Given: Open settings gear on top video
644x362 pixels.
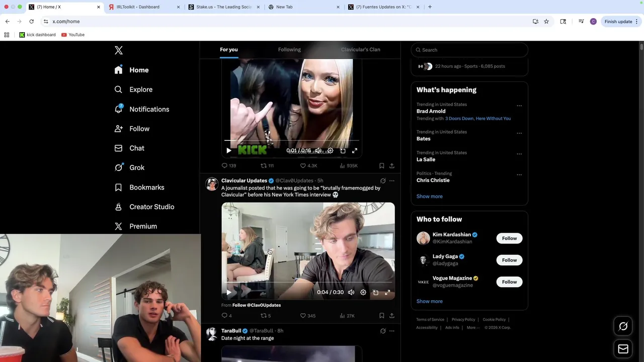Looking at the screenshot, I should pyautogui.click(x=330, y=150).
